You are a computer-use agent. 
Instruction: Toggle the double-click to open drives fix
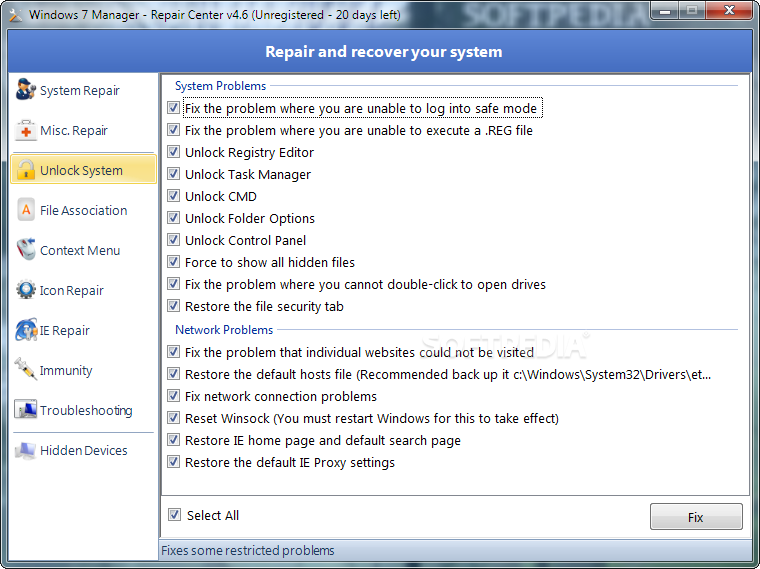[173, 284]
